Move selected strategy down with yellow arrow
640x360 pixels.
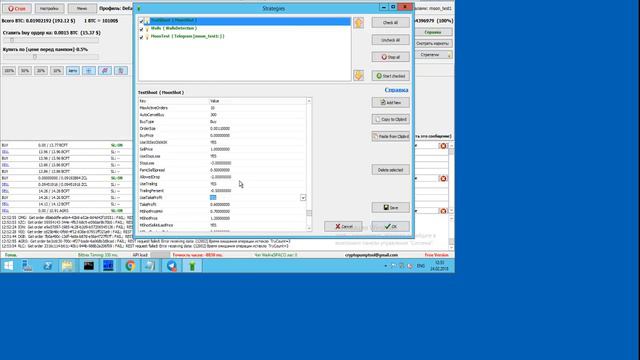coord(358,75)
